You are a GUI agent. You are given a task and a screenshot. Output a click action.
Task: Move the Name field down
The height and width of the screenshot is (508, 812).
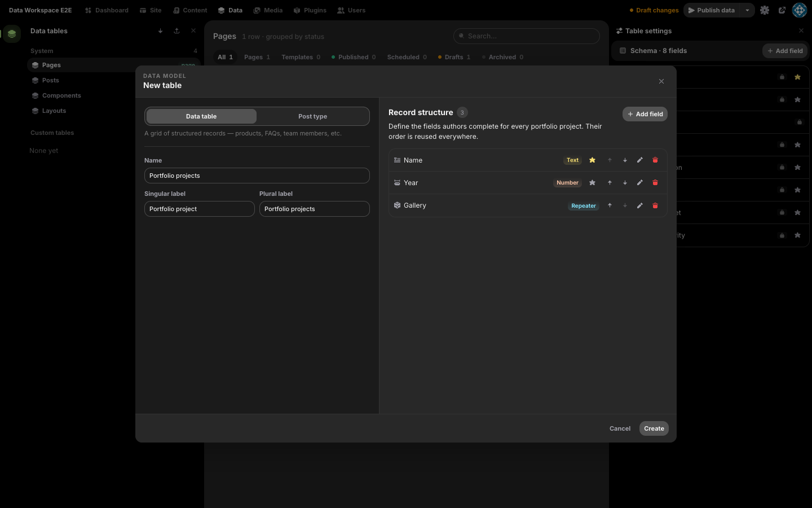pos(625,160)
